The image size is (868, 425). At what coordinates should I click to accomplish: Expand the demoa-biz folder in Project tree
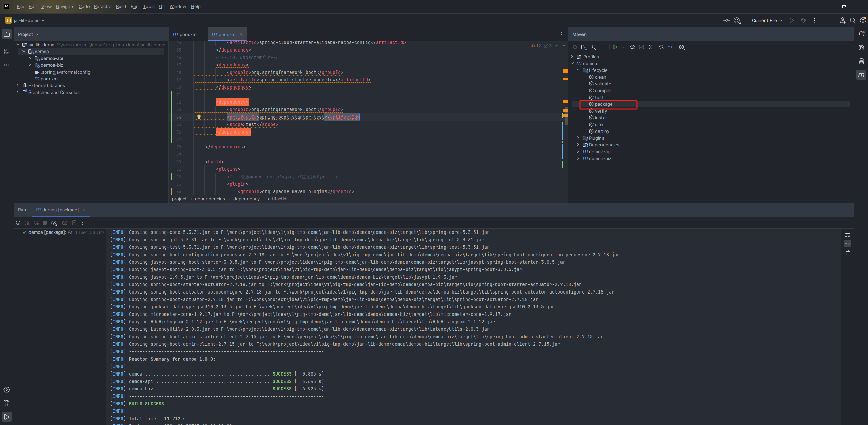(x=30, y=65)
